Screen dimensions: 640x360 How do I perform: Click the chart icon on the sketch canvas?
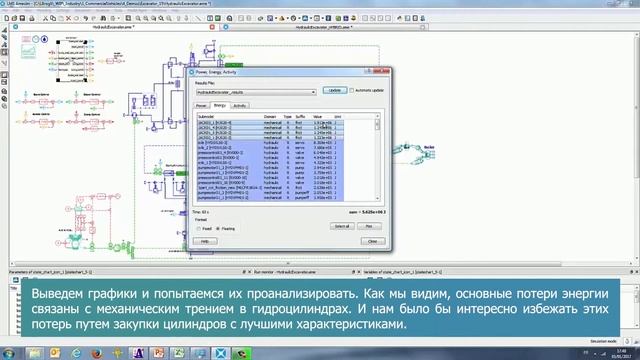click(28, 51)
